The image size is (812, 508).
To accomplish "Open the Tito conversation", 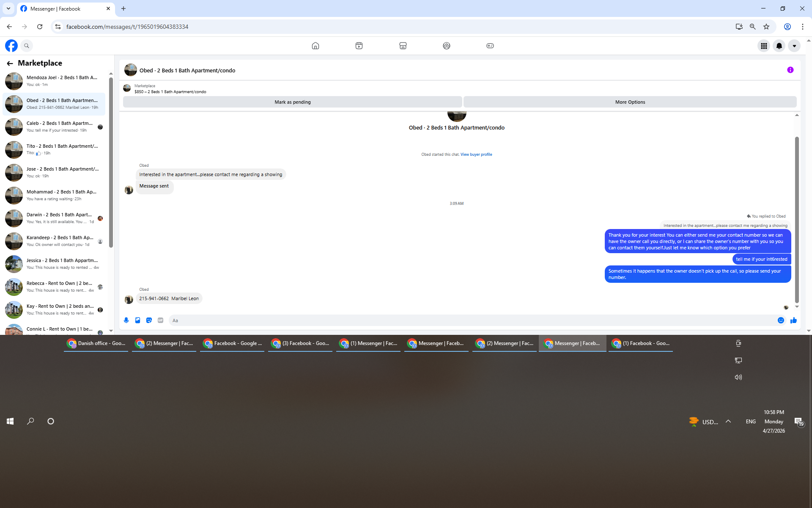I will click(x=54, y=149).
